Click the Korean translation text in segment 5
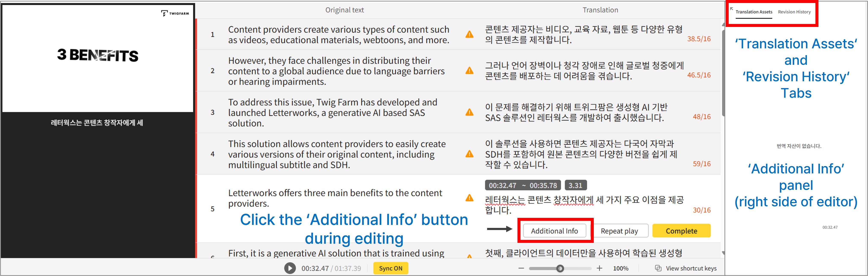 [x=584, y=205]
